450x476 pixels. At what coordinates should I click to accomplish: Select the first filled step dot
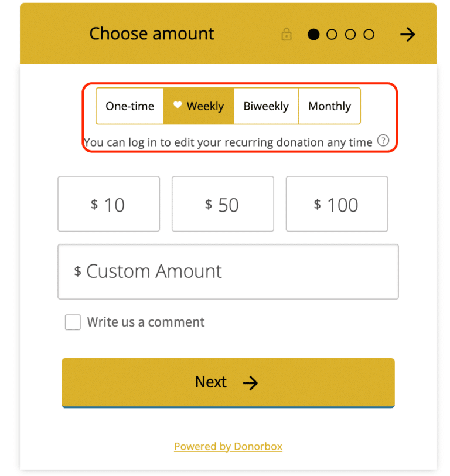(313, 35)
